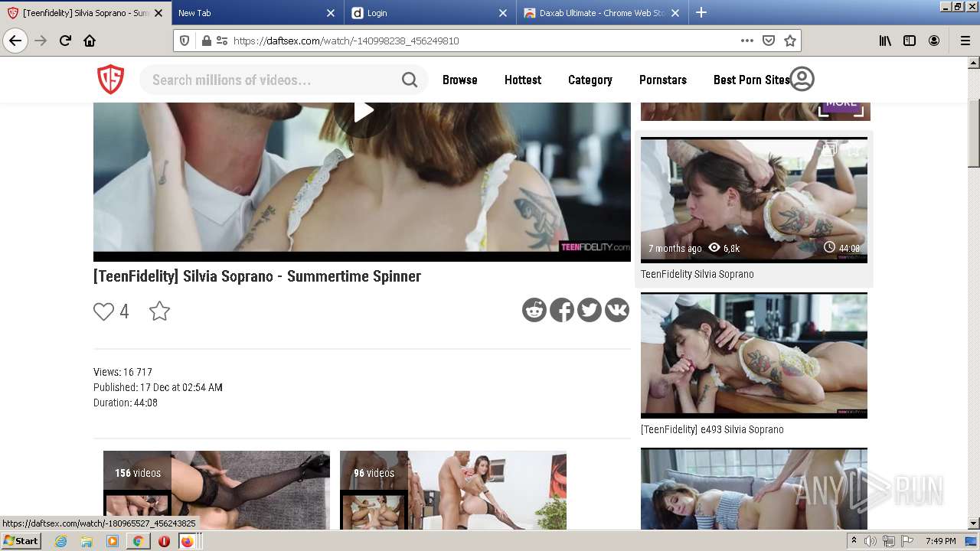Screen dimensions: 980x551
Task: Open the Best Porn Sites link
Action: click(751, 80)
